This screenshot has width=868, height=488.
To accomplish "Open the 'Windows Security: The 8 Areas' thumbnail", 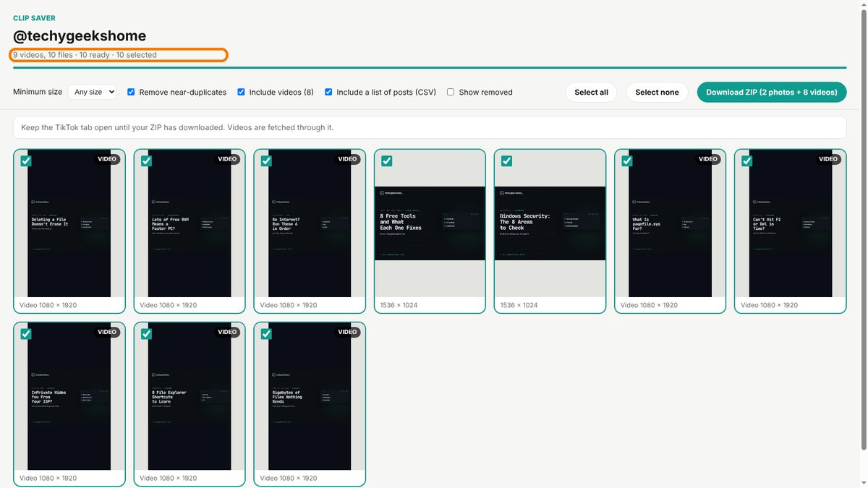I will (x=550, y=223).
